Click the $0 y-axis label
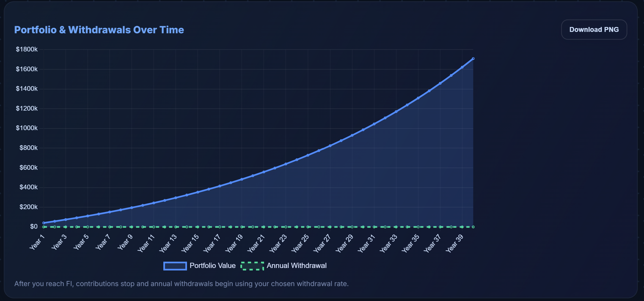This screenshot has height=301, width=644. pyautogui.click(x=34, y=226)
